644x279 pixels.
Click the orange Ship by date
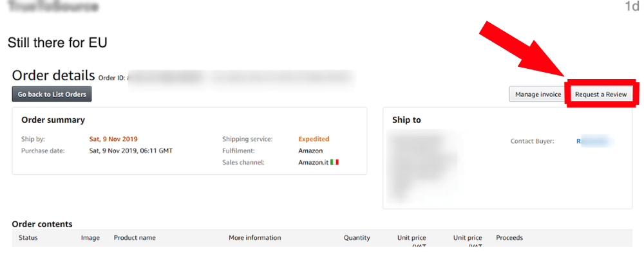pos(113,139)
